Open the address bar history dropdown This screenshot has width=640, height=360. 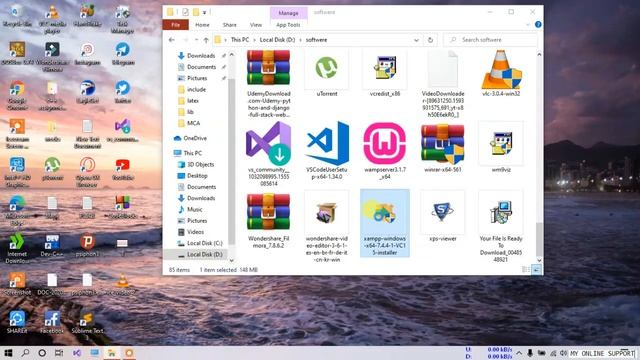(416, 40)
